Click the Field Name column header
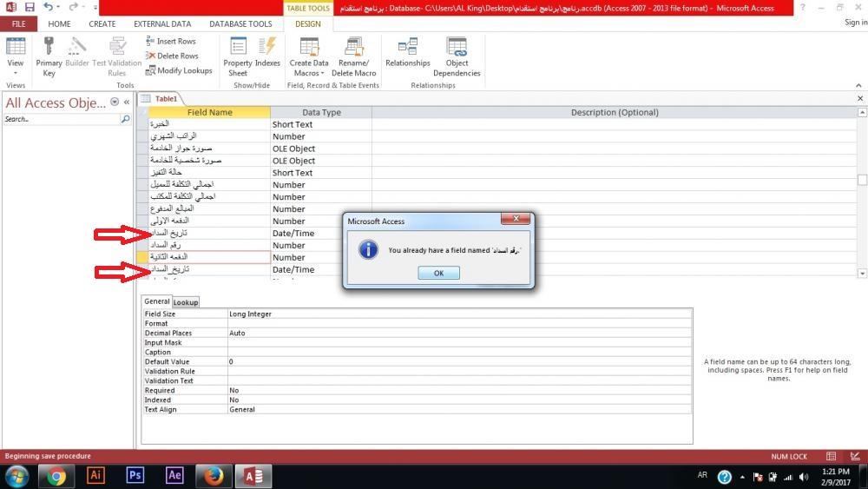 click(209, 112)
